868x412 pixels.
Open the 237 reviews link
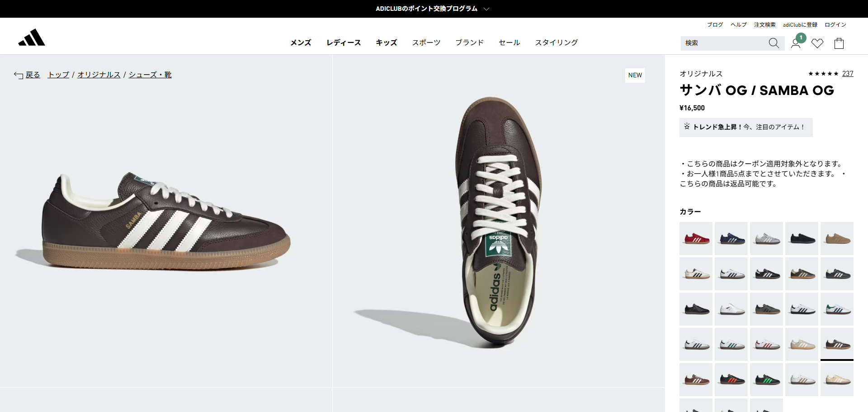(848, 74)
